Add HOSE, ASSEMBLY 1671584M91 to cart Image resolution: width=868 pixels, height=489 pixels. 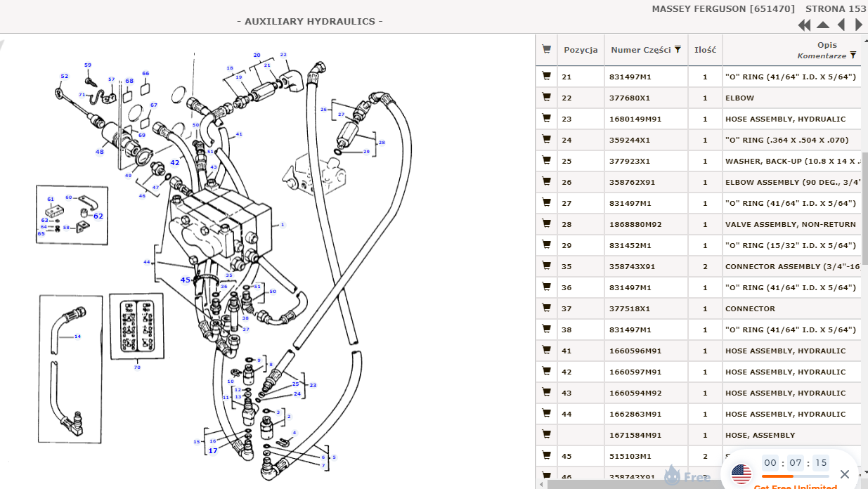[x=546, y=435]
